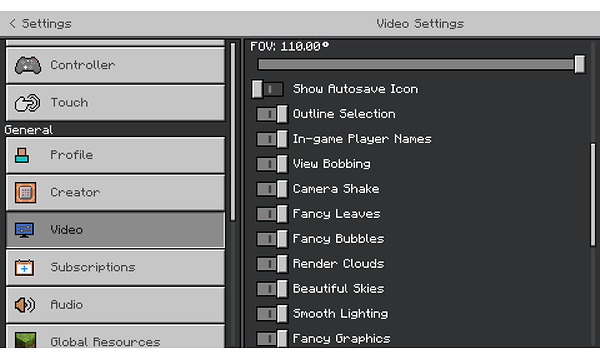This screenshot has width=600, height=360.
Task: Click the Global Resources grass block icon
Action: point(26,340)
